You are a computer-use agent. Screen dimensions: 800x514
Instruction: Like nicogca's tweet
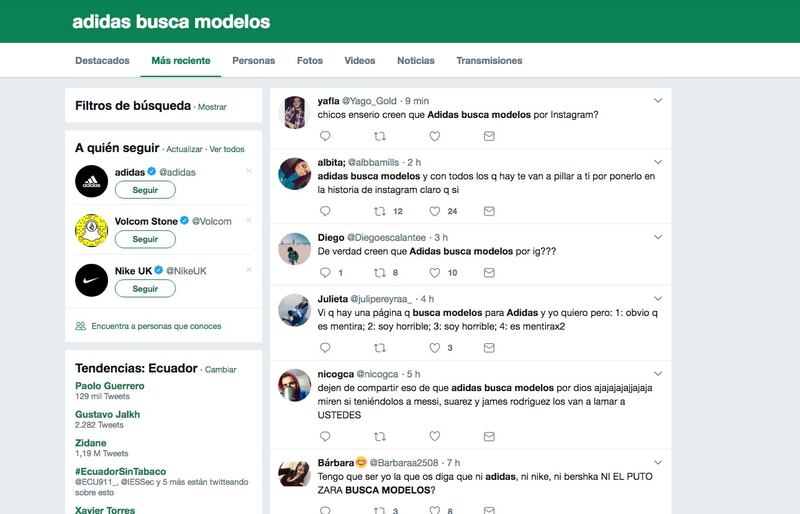click(x=434, y=436)
